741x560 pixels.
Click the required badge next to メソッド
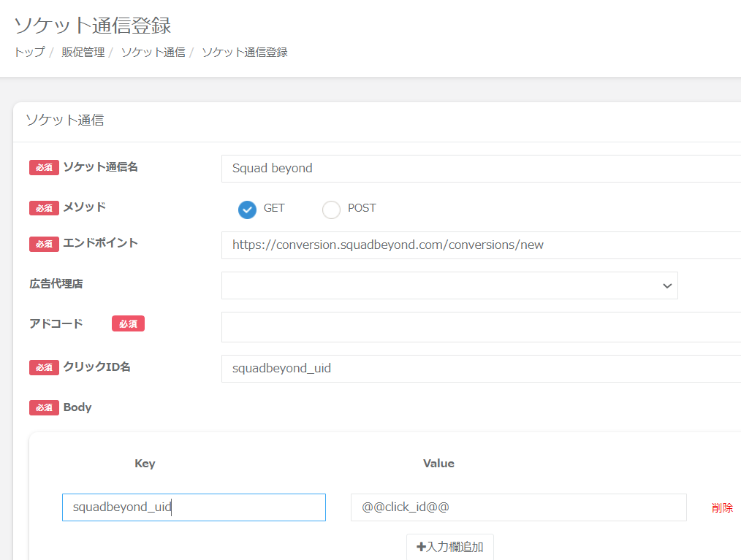click(x=44, y=207)
